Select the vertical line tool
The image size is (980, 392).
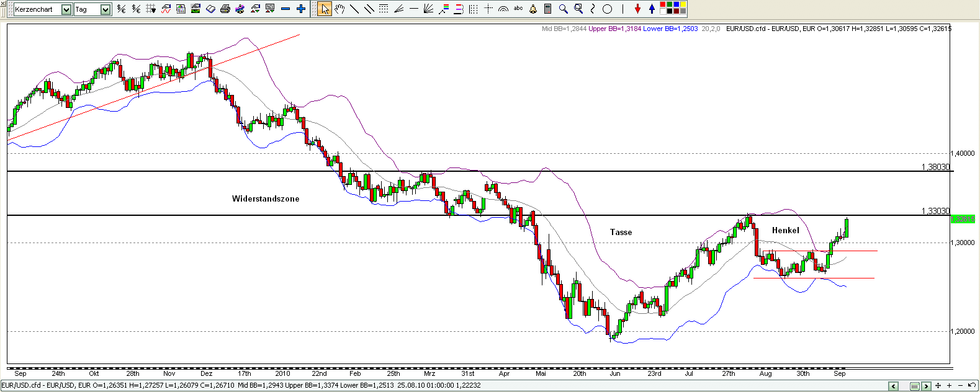coord(623,9)
